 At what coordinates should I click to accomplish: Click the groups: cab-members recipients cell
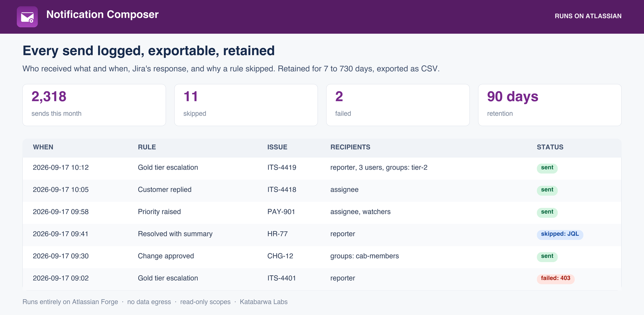365,256
